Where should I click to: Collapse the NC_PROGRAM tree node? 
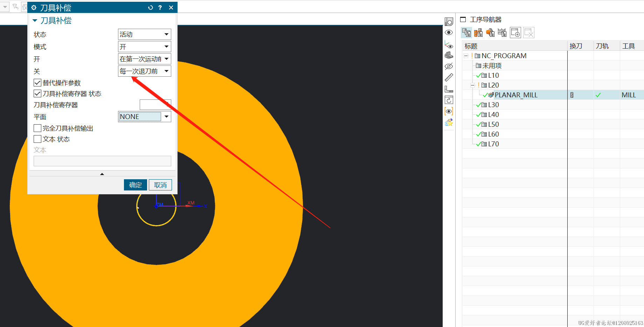click(x=466, y=56)
